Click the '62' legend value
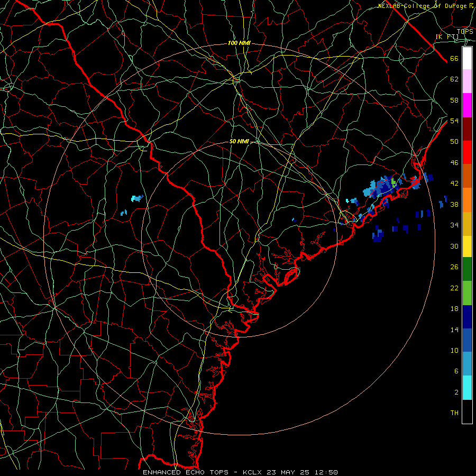The height and width of the screenshot is (476, 476). [x=454, y=79]
